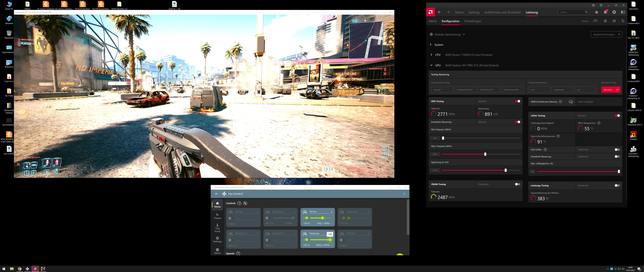Click the Spielprofil hinzufügen button
Viewport: 644px width, 272px height.
click(606, 35)
